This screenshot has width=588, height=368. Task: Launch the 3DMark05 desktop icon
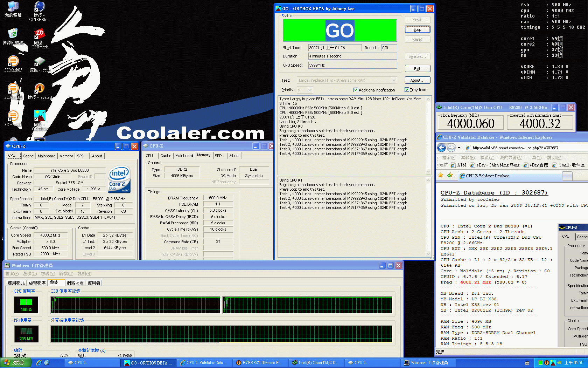(x=13, y=91)
